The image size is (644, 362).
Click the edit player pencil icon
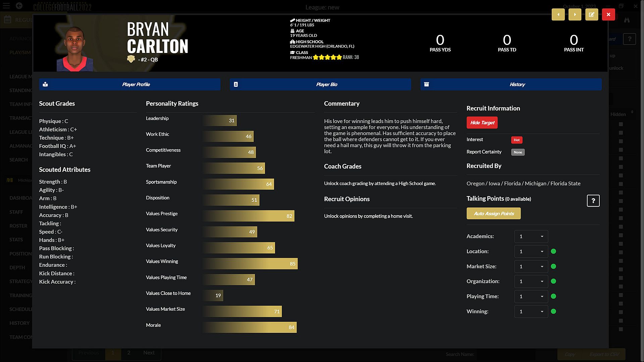591,14
